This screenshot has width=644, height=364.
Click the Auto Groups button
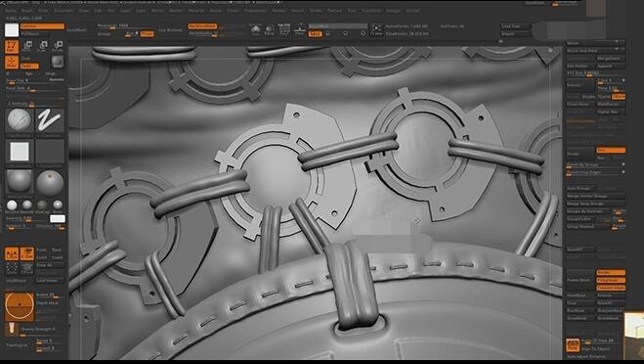click(580, 189)
